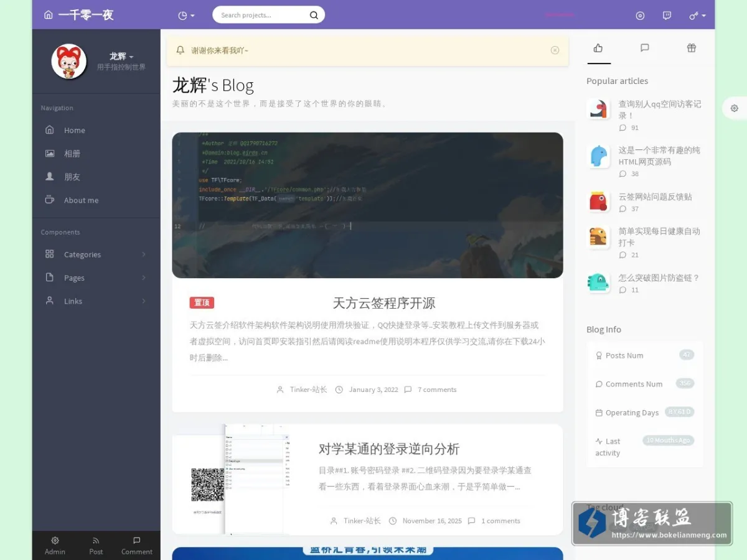This screenshot has width=747, height=560.
Task: Expand Pages chevron in sidebar
Action: pyautogui.click(x=144, y=278)
